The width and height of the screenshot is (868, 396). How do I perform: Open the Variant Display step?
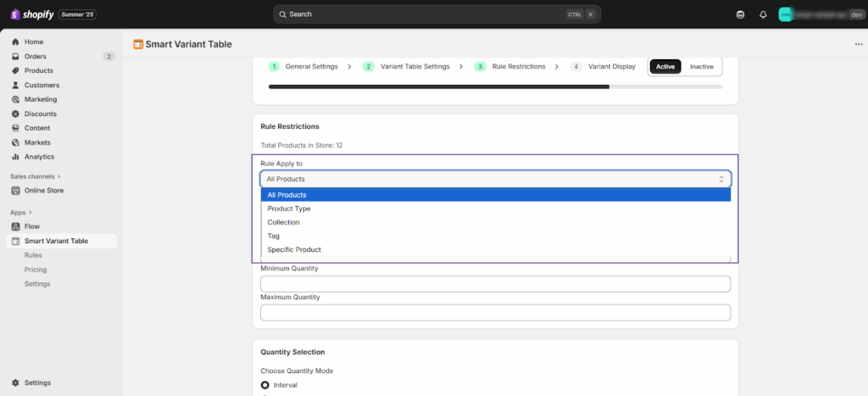coord(611,66)
